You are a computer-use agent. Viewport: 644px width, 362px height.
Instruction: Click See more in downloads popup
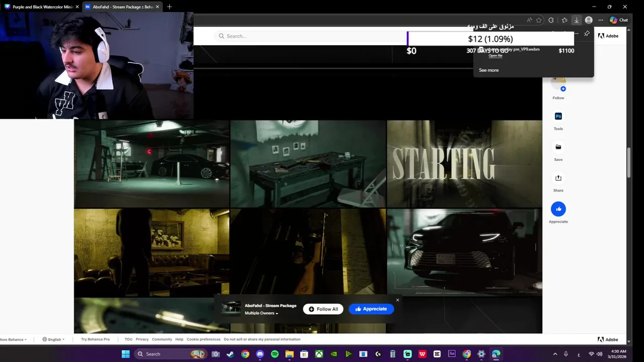[489, 70]
